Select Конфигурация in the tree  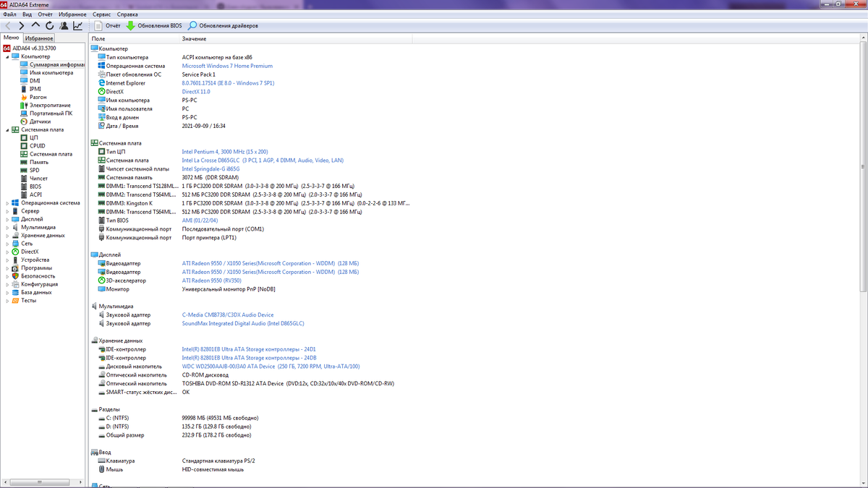[35, 284]
